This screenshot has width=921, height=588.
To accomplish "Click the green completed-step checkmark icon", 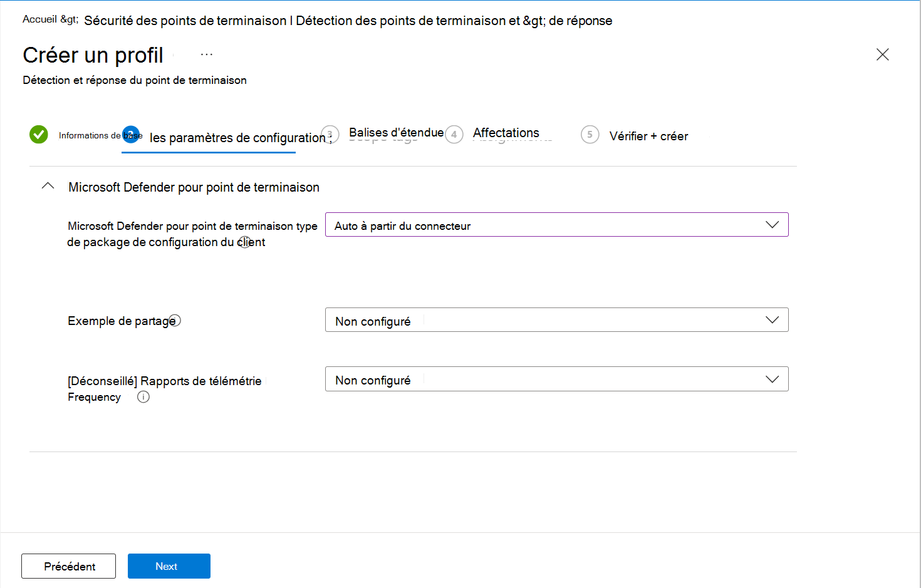I will [39, 135].
